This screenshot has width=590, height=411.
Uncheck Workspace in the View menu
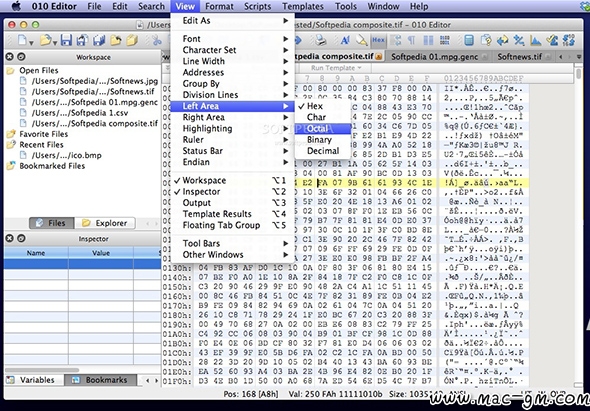point(233,180)
